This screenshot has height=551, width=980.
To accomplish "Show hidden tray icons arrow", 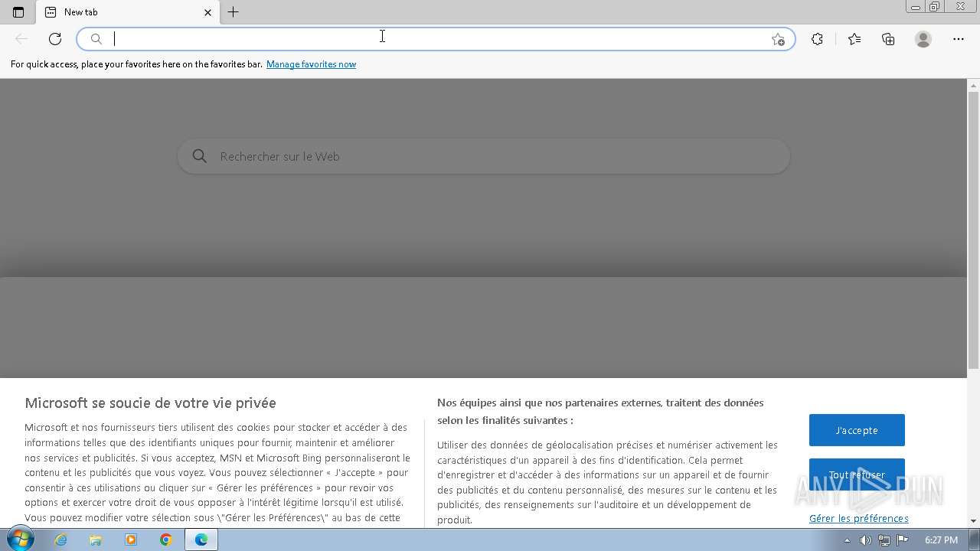I will click(847, 540).
